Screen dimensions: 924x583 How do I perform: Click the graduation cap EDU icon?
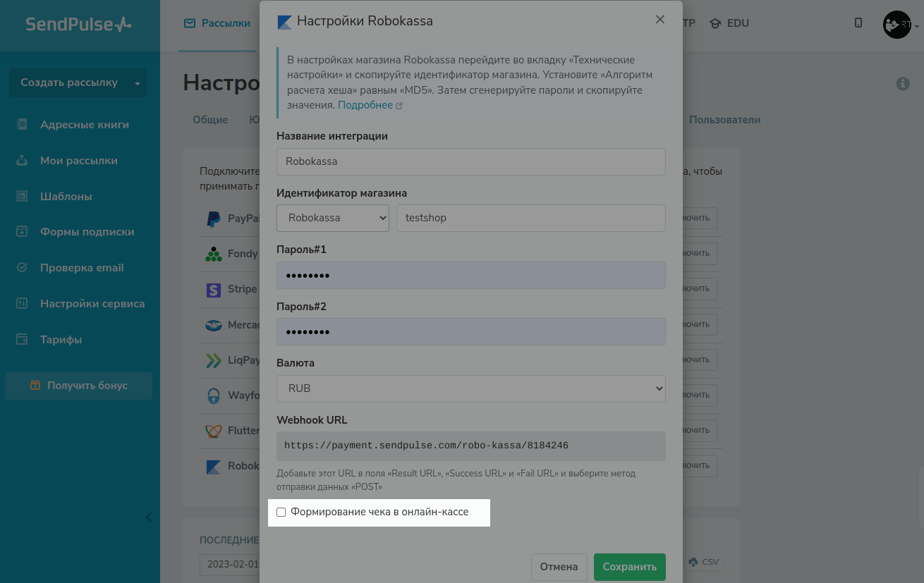[x=715, y=23]
